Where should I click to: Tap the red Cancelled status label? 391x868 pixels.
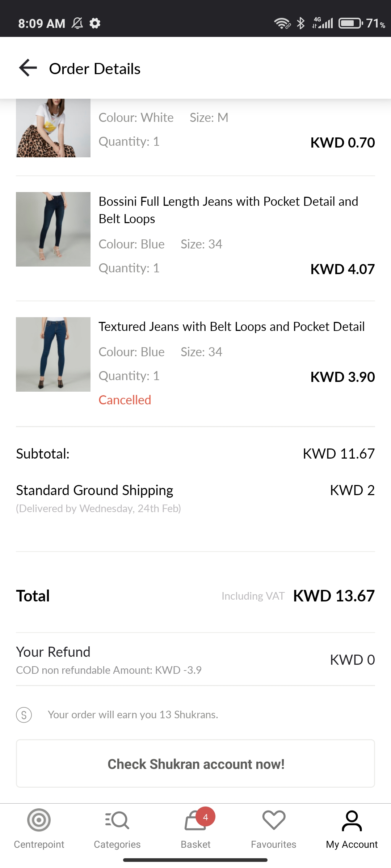(125, 400)
